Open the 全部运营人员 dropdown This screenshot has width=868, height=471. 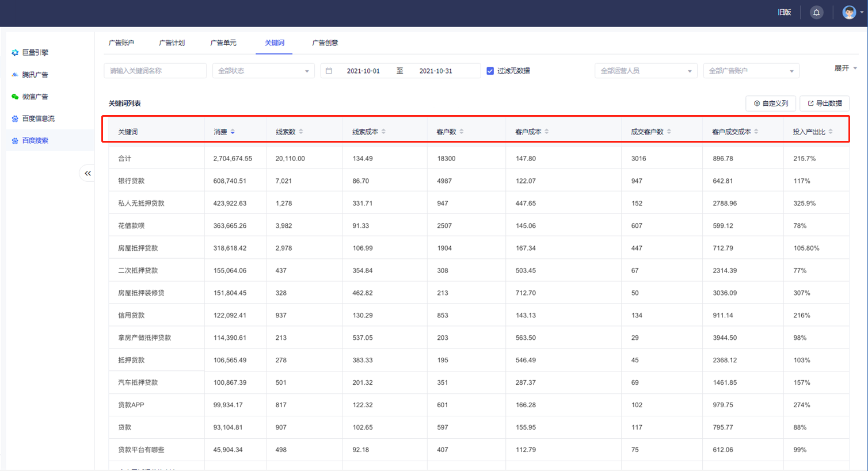pyautogui.click(x=646, y=71)
